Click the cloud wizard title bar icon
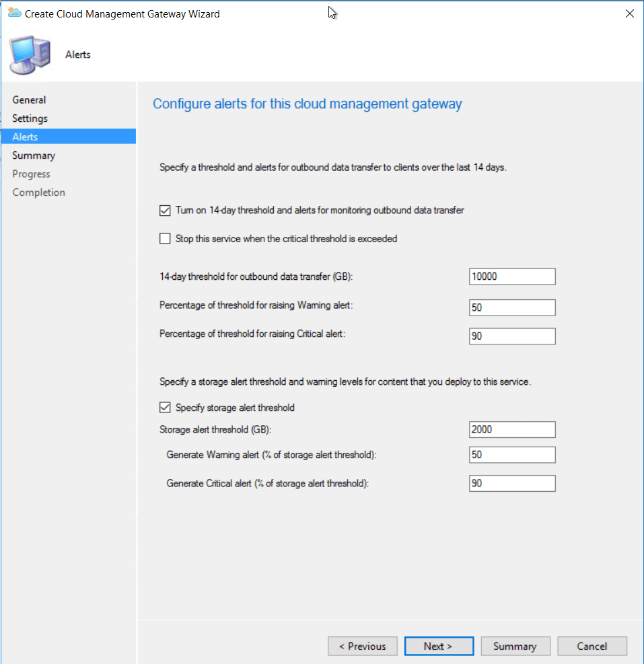Viewport: 644px width, 664px height. tap(14, 13)
